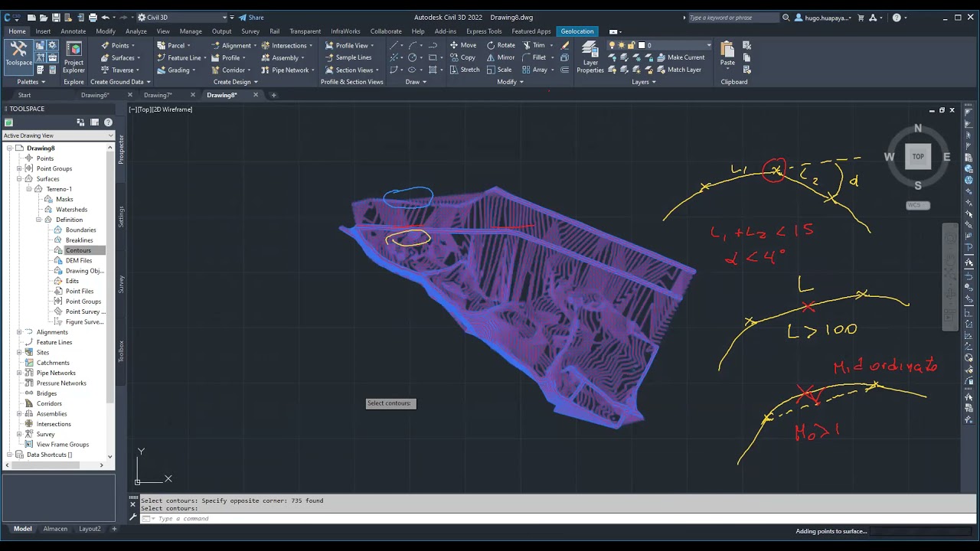Image resolution: width=980 pixels, height=551 pixels.
Task: Open the Corridor dropdown
Action: [x=231, y=70]
